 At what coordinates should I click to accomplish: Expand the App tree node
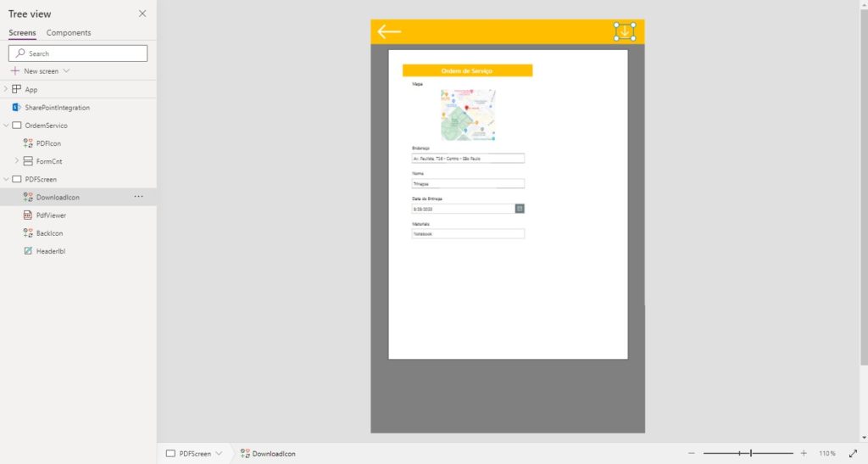click(6, 89)
